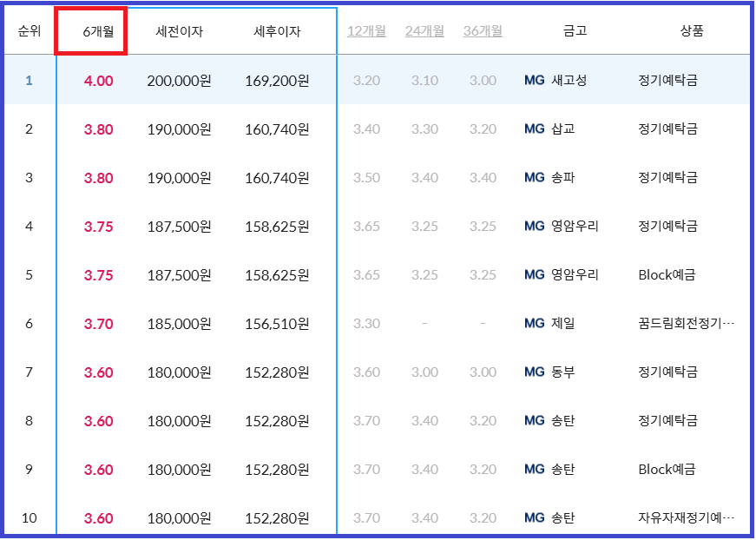This screenshot has width=756, height=540.
Task: Select MG 영암우리 logo beside 정기예탁금
Action: 536,224
